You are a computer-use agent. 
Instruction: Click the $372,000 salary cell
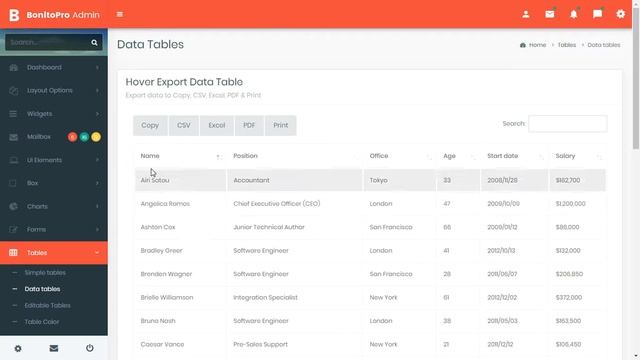tap(577, 298)
